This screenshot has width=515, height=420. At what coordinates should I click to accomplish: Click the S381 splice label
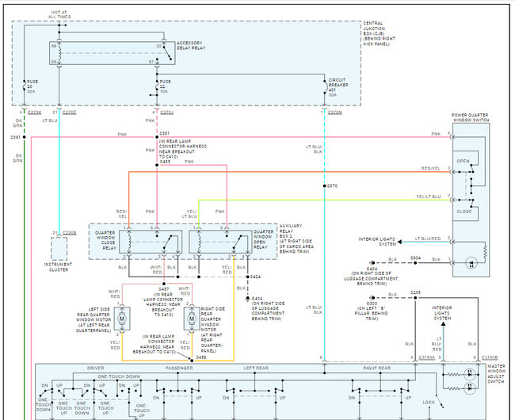(165, 134)
